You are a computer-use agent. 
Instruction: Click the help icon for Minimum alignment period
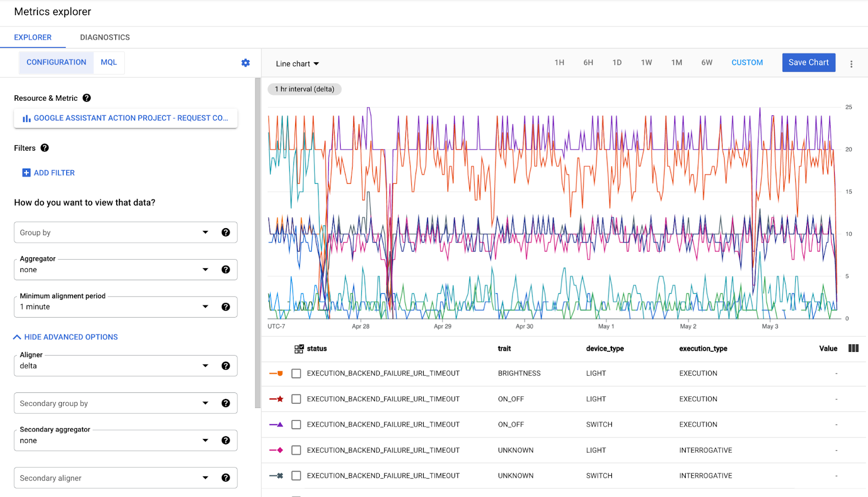click(226, 307)
